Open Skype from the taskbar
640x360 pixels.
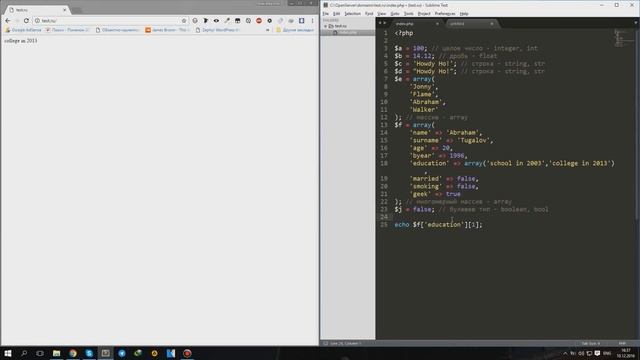tap(89, 353)
